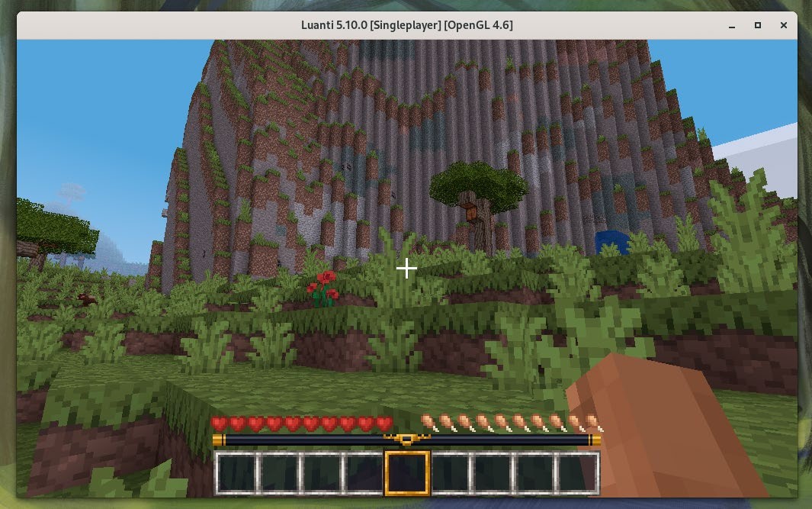Minimize the Luanti window
This screenshot has height=509, width=812.
(732, 25)
